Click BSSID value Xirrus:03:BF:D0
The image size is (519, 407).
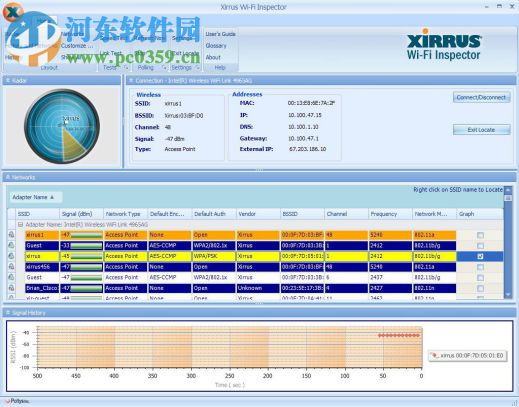pos(184,116)
